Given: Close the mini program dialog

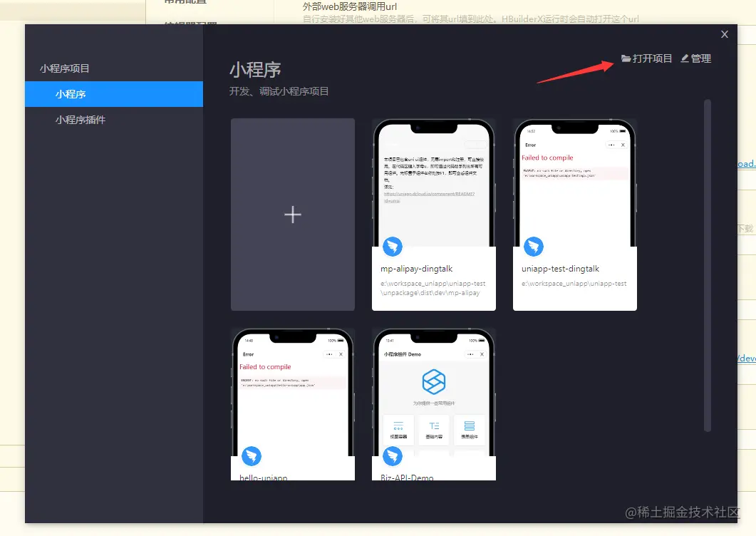Looking at the screenshot, I should pos(724,34).
